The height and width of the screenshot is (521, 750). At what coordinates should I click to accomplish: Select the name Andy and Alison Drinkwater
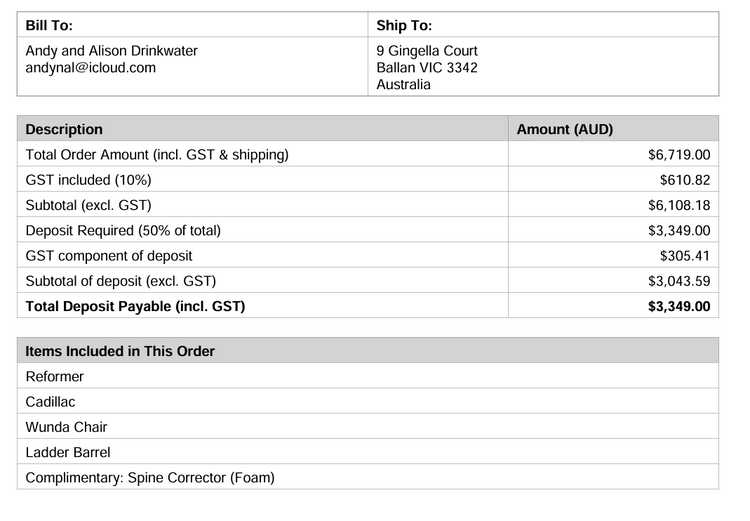[111, 51]
